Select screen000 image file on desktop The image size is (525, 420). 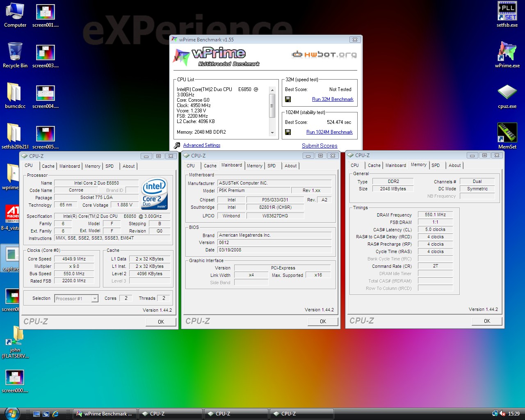[x=15, y=381]
